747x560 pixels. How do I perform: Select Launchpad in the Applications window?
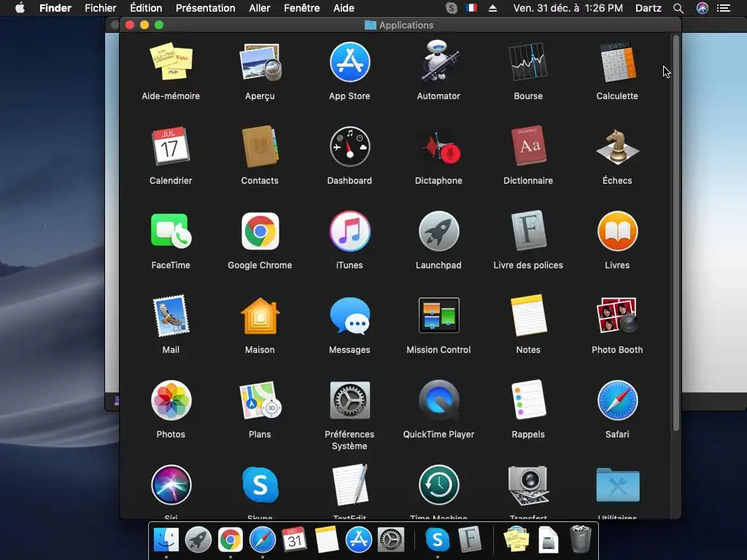(438, 231)
